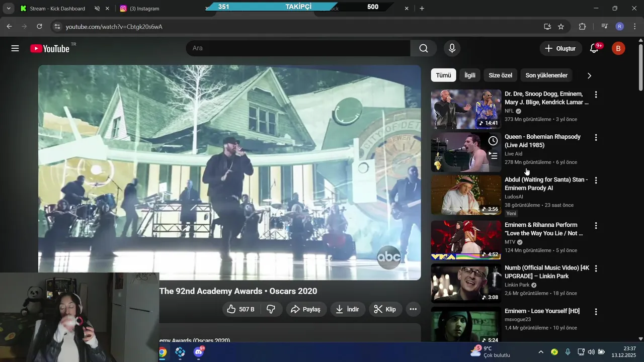The height and width of the screenshot is (362, 644).
Task: Open the taskbar volume speaker icon
Action: pyautogui.click(x=591, y=352)
